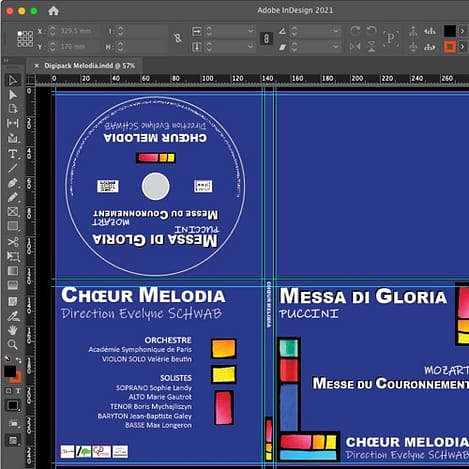Swap fill and stroke arrows
Screen dimensions: 469x469
[19, 360]
